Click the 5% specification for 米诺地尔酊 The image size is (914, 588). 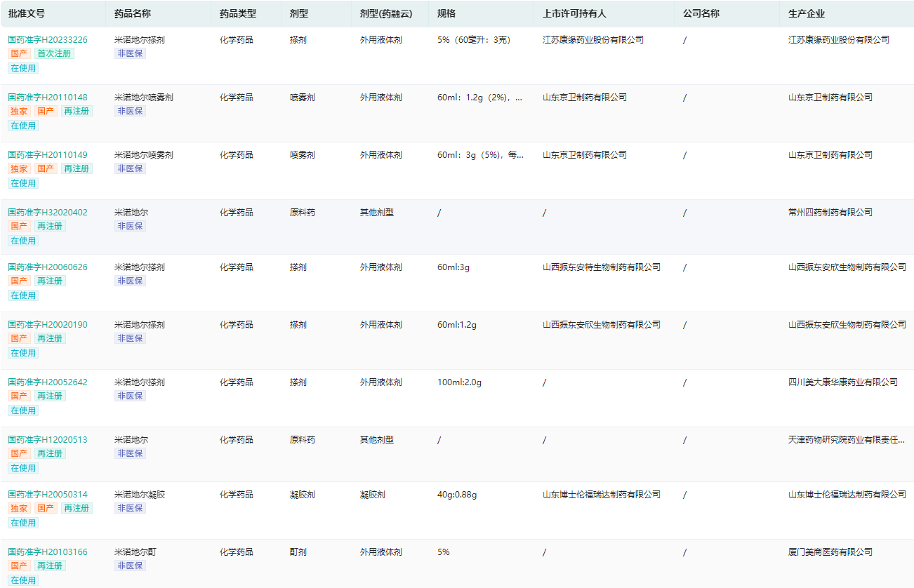[x=444, y=552]
